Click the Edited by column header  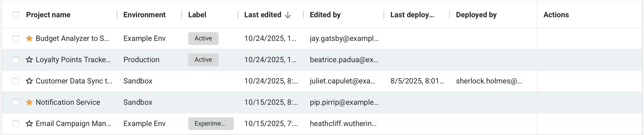(x=325, y=15)
